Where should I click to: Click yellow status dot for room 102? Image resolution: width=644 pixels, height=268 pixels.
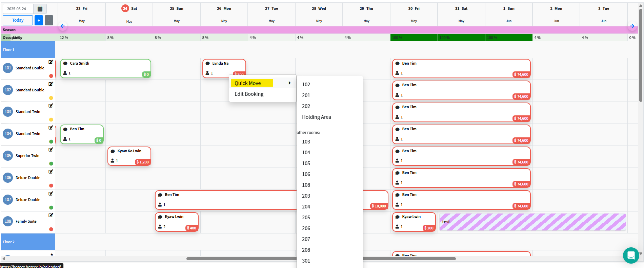pyautogui.click(x=51, y=98)
